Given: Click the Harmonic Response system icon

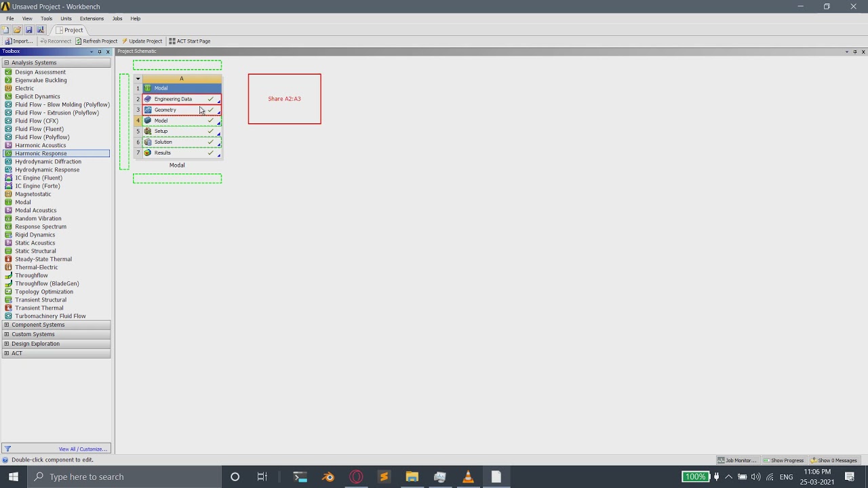Looking at the screenshot, I should pos(8,153).
